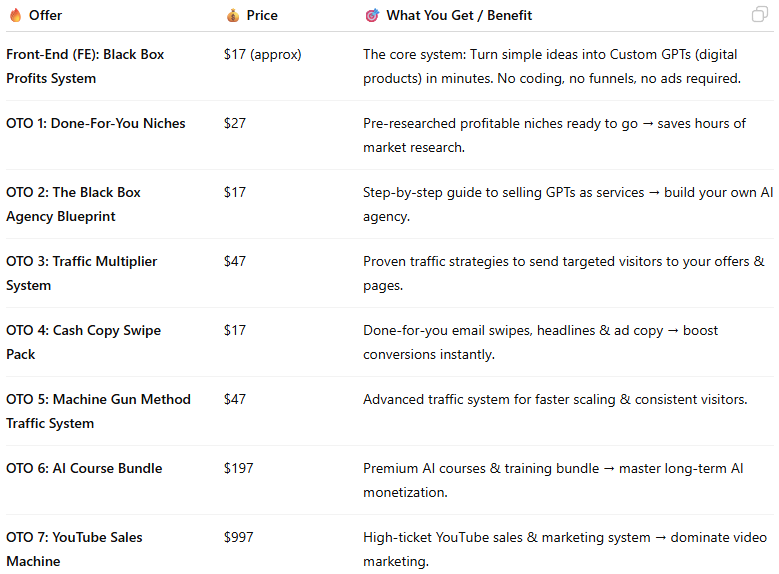Click the $17 (approx) price cell
The height and width of the screenshot is (574, 779).
point(262,54)
